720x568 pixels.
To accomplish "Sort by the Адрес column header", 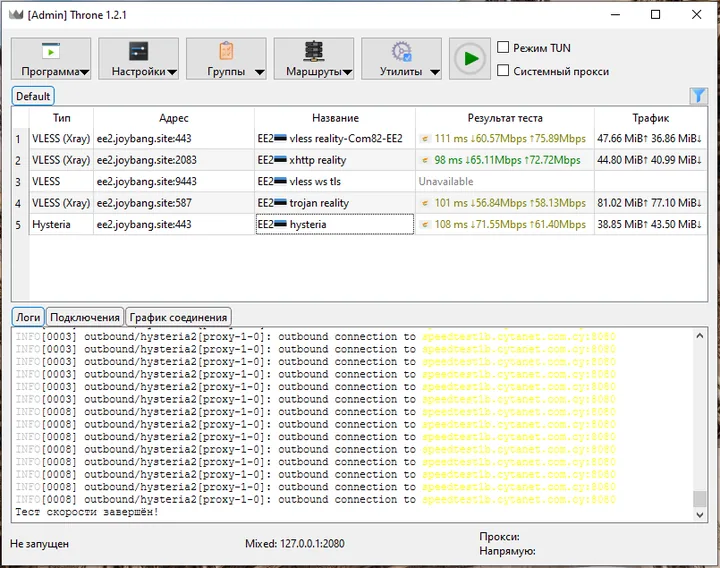I will (174, 118).
